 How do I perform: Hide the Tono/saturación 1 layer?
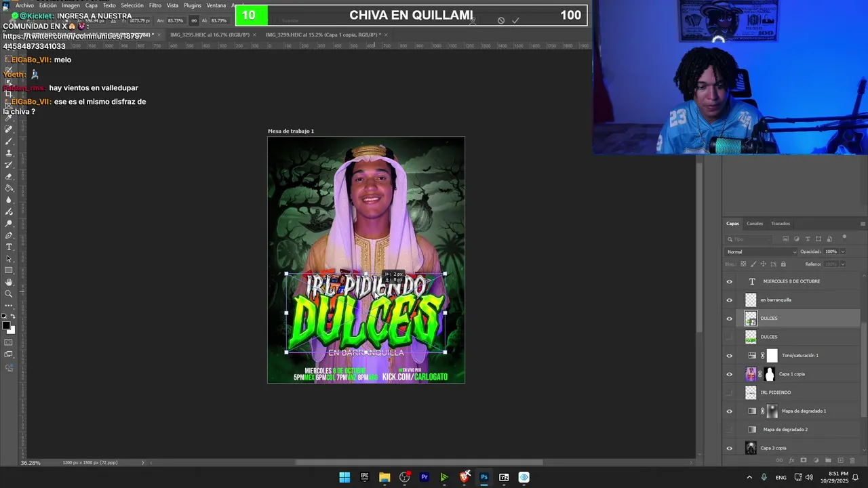pos(730,355)
